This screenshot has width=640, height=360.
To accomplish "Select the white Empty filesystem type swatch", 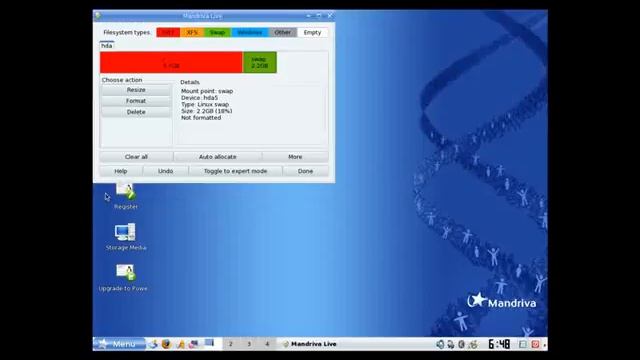I will pyautogui.click(x=312, y=32).
